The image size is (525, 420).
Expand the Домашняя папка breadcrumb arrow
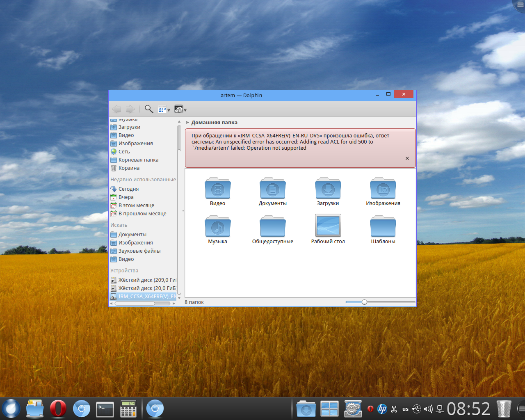(187, 123)
